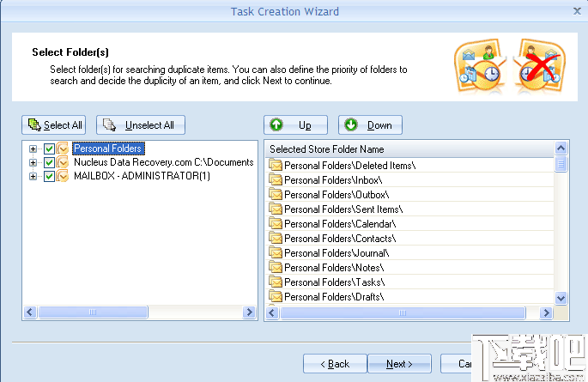
Task: Click the Contacts folder icon
Action: (276, 238)
